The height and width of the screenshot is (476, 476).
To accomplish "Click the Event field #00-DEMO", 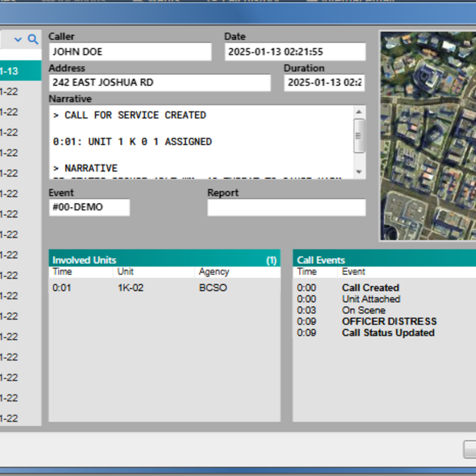I will 89,208.
